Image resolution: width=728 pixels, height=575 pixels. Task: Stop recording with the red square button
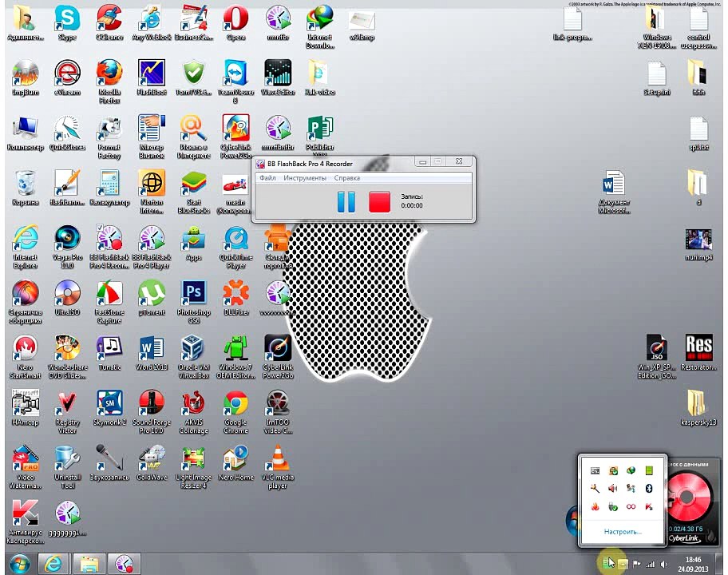tap(379, 202)
